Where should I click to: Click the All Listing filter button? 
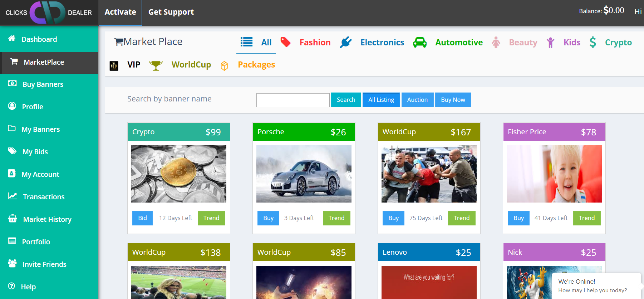pyautogui.click(x=381, y=100)
